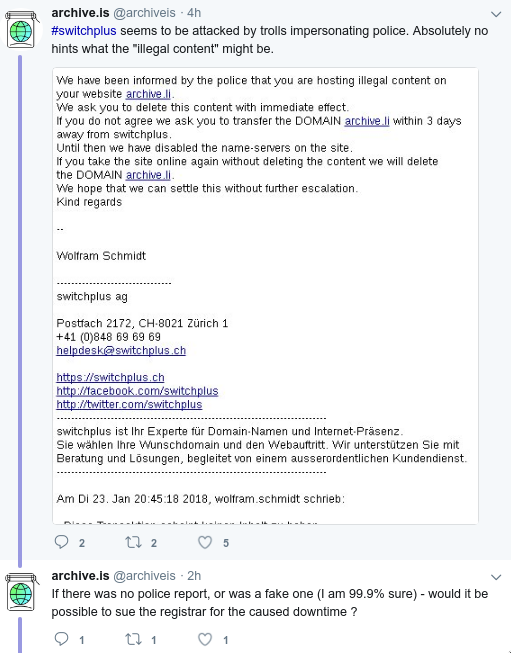Image resolution: width=511 pixels, height=653 pixels.
Task: Open the facebook.com/switchplus link
Action: pos(137,391)
